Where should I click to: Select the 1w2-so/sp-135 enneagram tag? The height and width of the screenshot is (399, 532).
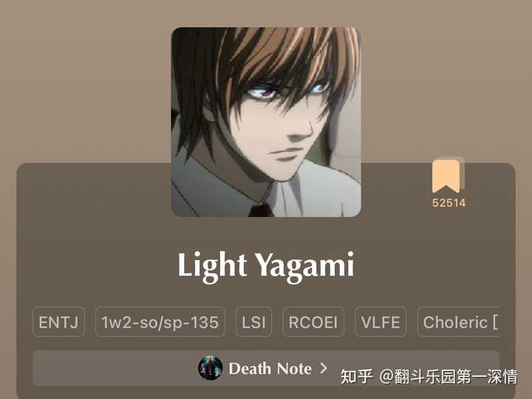(x=160, y=322)
